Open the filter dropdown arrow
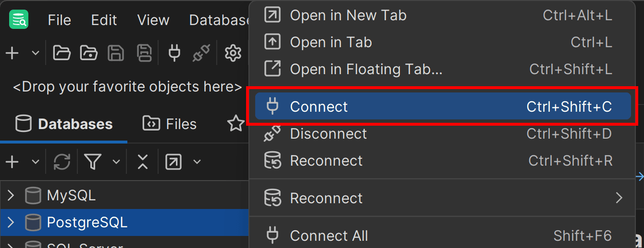Screen dimensions: 644x248 point(116,162)
